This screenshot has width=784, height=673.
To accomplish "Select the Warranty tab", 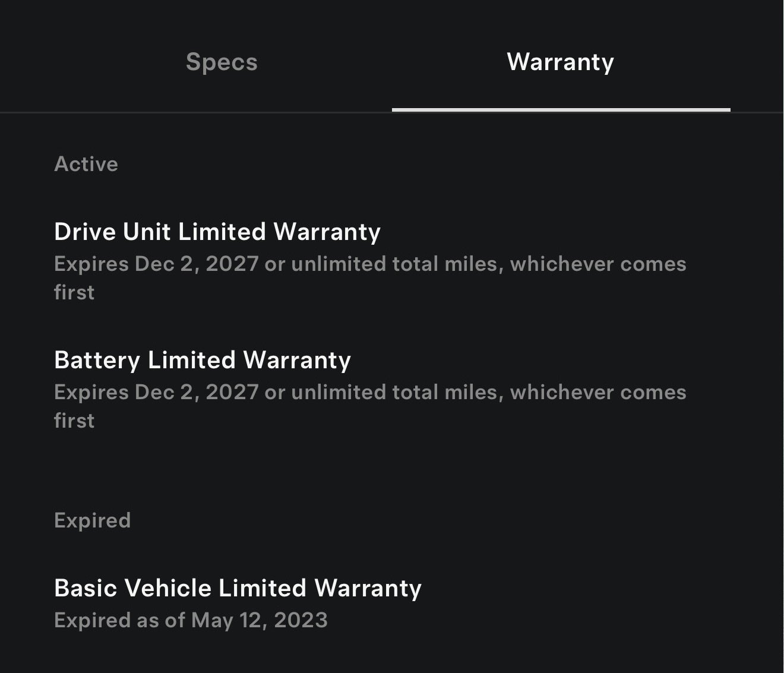I will click(560, 62).
